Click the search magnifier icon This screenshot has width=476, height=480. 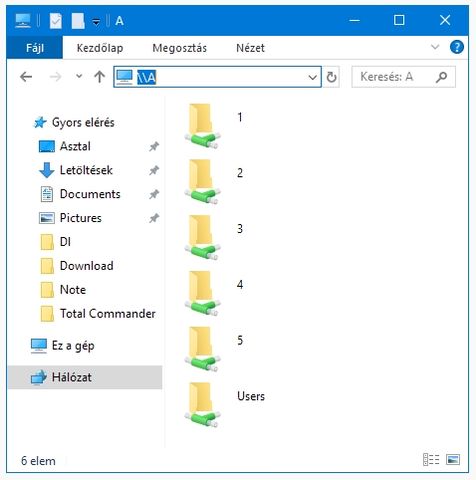coord(441,77)
